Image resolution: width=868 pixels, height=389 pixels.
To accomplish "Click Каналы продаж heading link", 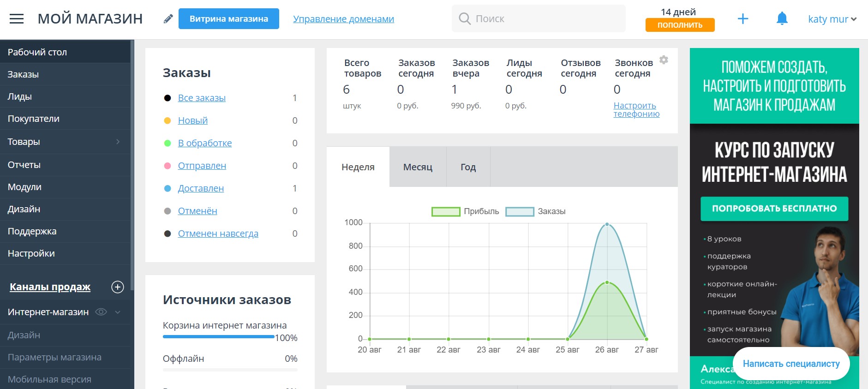I will click(50, 287).
